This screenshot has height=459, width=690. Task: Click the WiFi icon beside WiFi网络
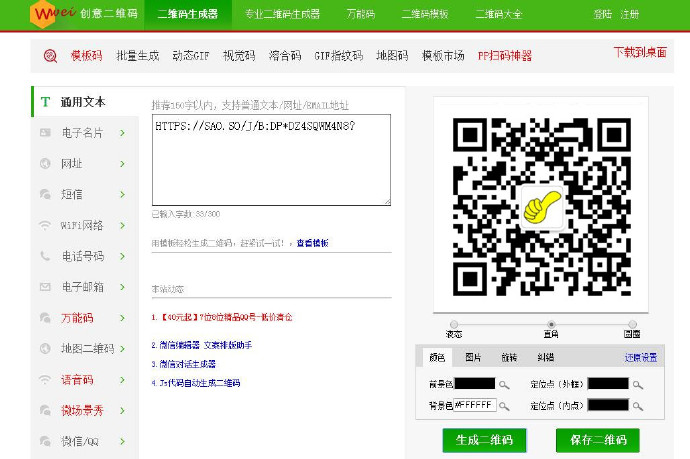click(x=45, y=225)
